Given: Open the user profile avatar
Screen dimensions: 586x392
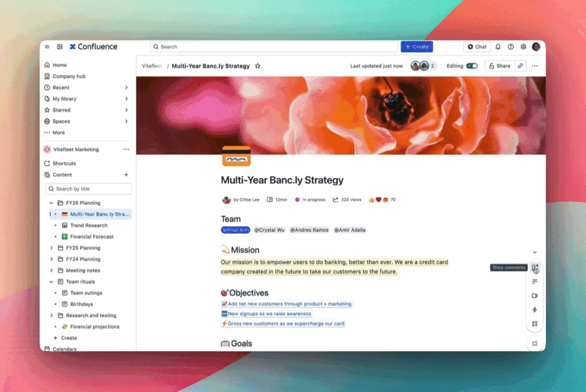Looking at the screenshot, I should click(x=536, y=47).
